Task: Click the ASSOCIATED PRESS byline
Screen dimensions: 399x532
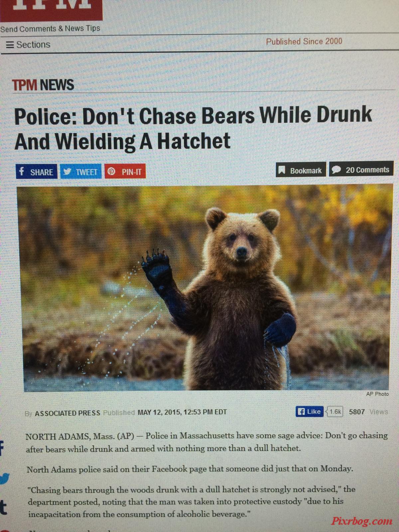Action: click(x=67, y=413)
